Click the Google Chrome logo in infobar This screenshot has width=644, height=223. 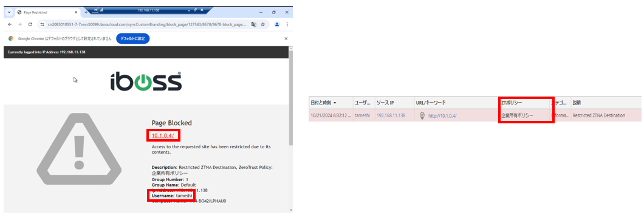pos(11,39)
